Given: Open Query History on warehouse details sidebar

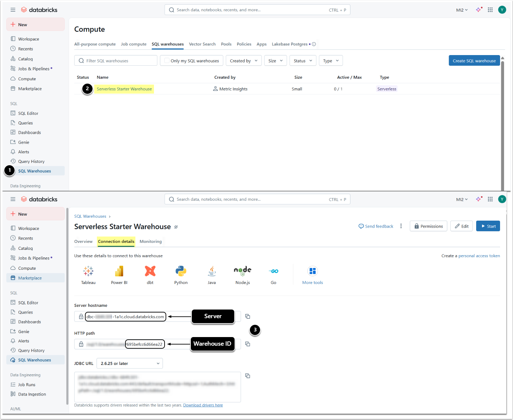Looking at the screenshot, I should click(x=31, y=350).
